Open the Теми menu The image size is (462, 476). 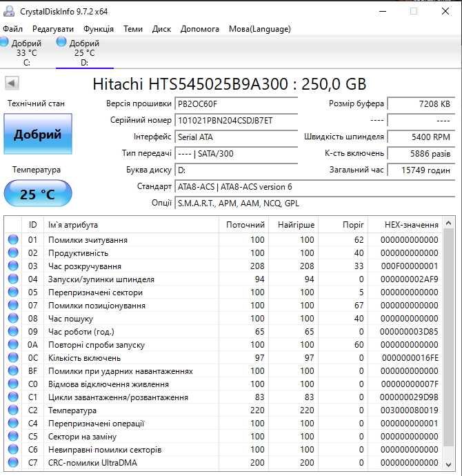(x=132, y=29)
